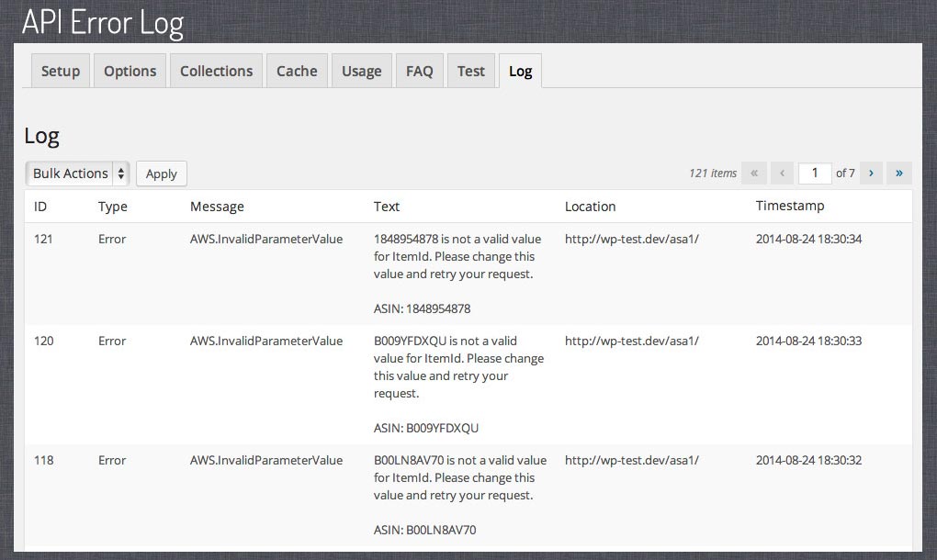Click the Type column header

112,207
